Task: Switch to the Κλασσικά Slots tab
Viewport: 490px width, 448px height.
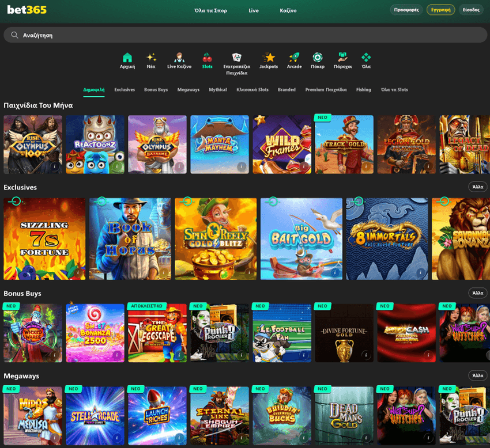Action: coord(252,90)
